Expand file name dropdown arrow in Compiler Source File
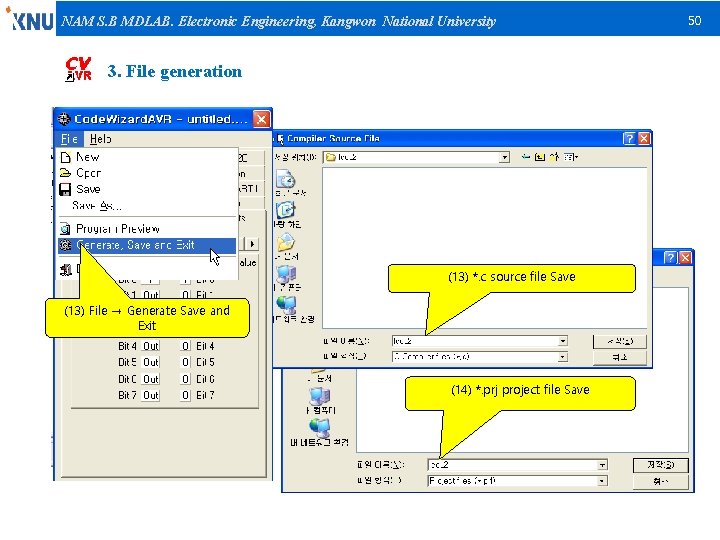Viewport: 720px width, 540px height. coord(563,341)
